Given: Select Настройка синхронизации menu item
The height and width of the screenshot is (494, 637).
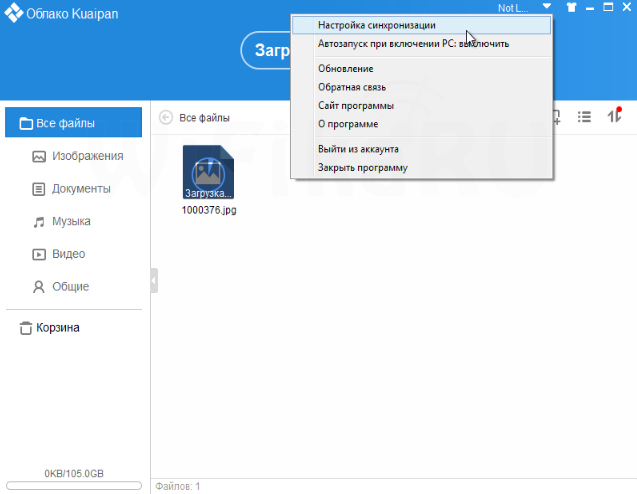Looking at the screenshot, I should click(376, 25).
